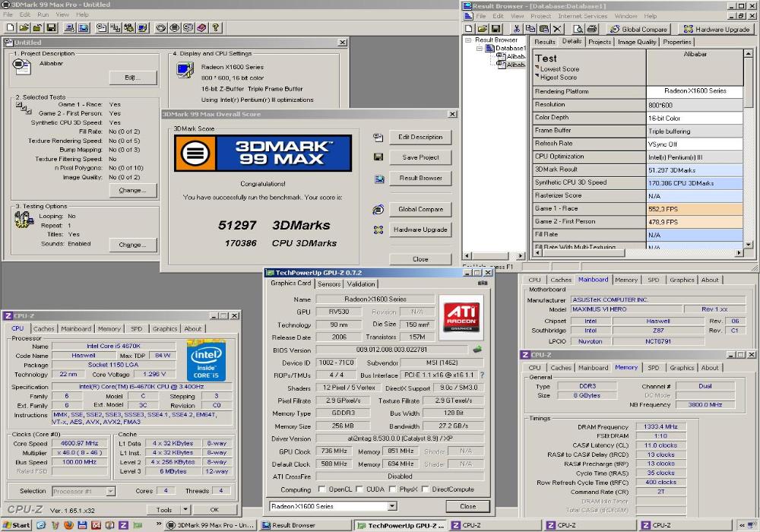Click the Edit Description button in score dialog

point(420,137)
